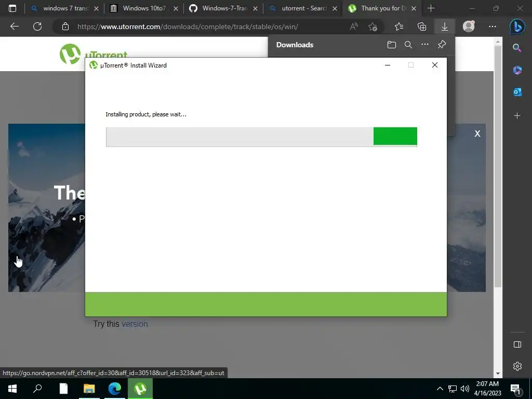
Task: Close the uTorrent Install Wizard window
Action: coord(435,65)
